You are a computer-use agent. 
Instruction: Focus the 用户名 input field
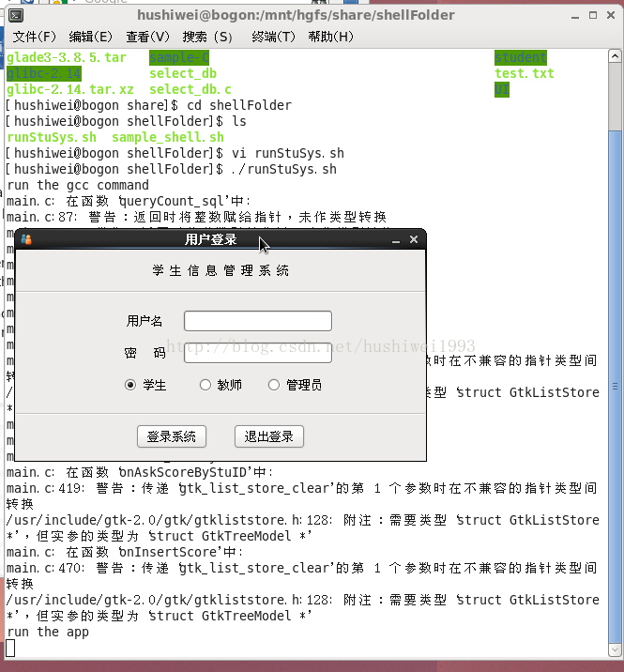click(258, 321)
